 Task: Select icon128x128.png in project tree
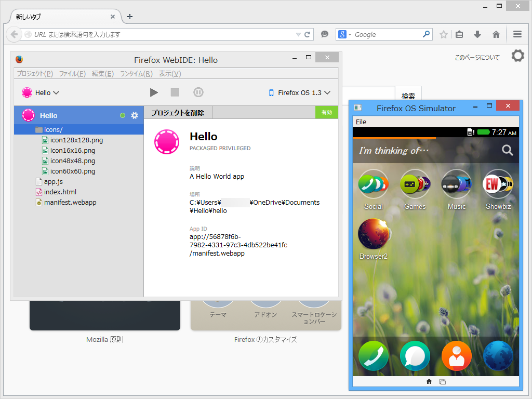77,140
